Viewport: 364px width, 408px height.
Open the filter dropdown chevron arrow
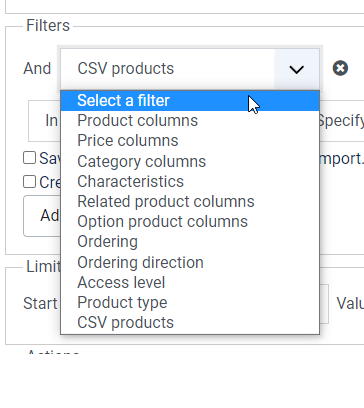click(296, 69)
